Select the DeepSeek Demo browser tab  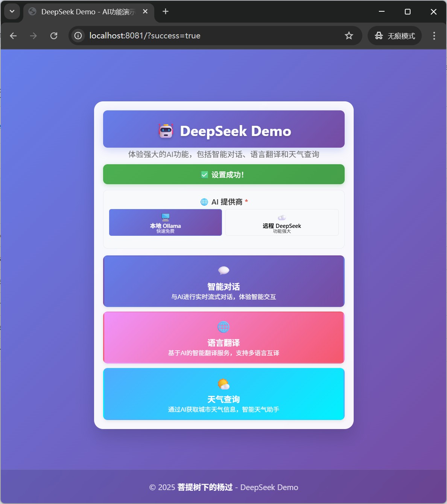88,12
